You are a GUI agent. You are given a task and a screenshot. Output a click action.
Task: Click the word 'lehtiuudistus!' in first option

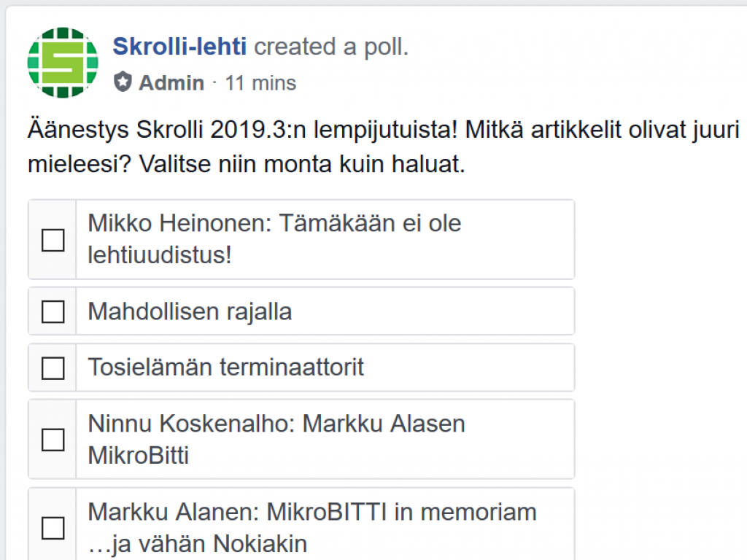click(x=159, y=255)
